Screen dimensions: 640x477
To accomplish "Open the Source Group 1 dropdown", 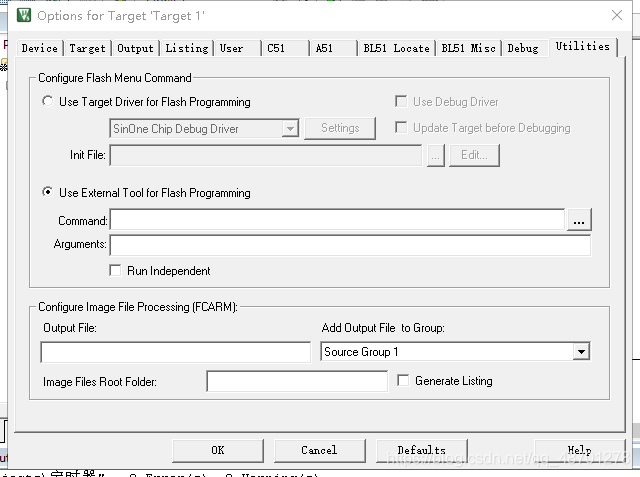I will (581, 351).
